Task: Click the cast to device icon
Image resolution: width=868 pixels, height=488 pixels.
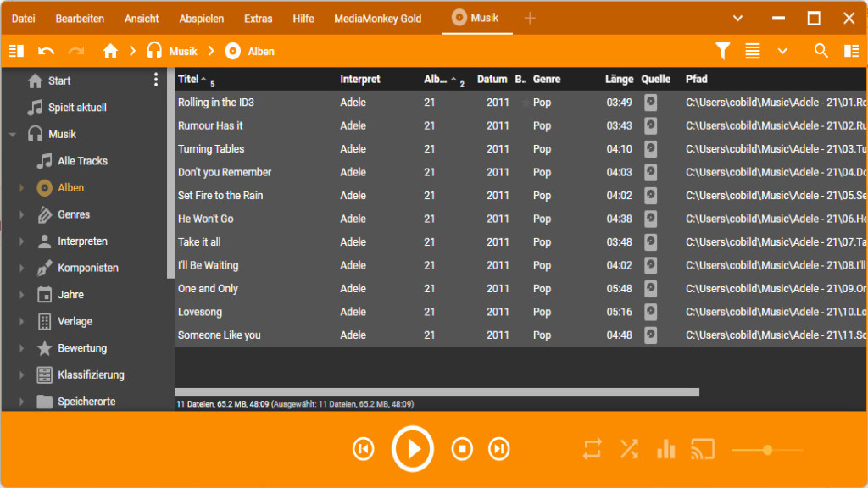Action: click(x=703, y=449)
